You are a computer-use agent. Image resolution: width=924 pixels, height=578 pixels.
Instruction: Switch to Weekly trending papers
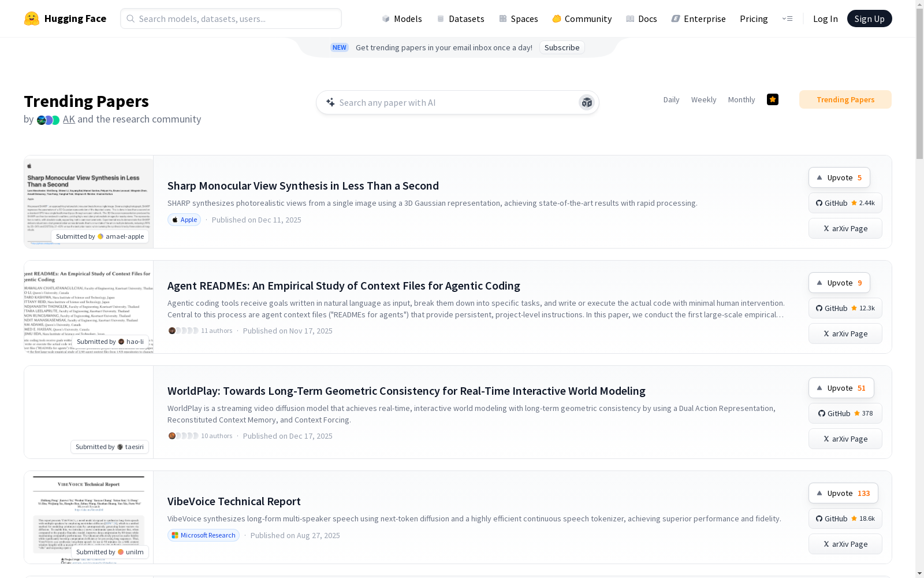point(703,99)
